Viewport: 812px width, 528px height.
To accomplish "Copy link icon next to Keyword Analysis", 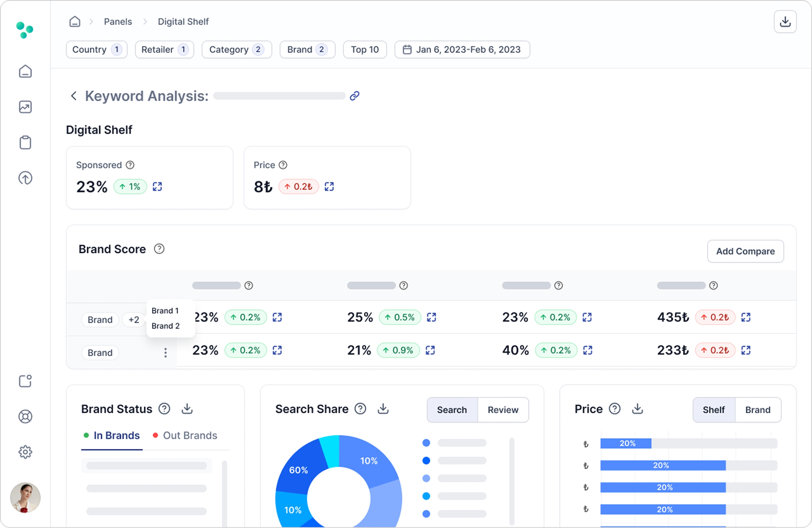I will pos(354,96).
